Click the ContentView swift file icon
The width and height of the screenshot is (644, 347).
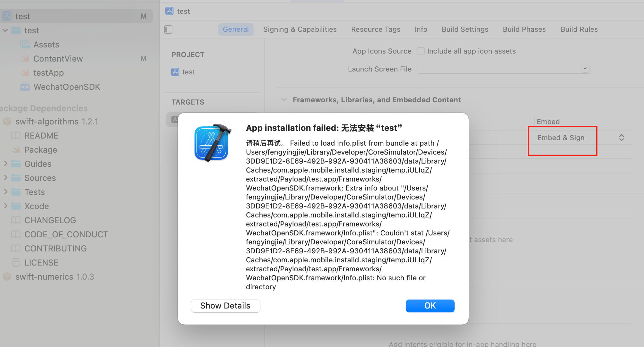coord(25,59)
